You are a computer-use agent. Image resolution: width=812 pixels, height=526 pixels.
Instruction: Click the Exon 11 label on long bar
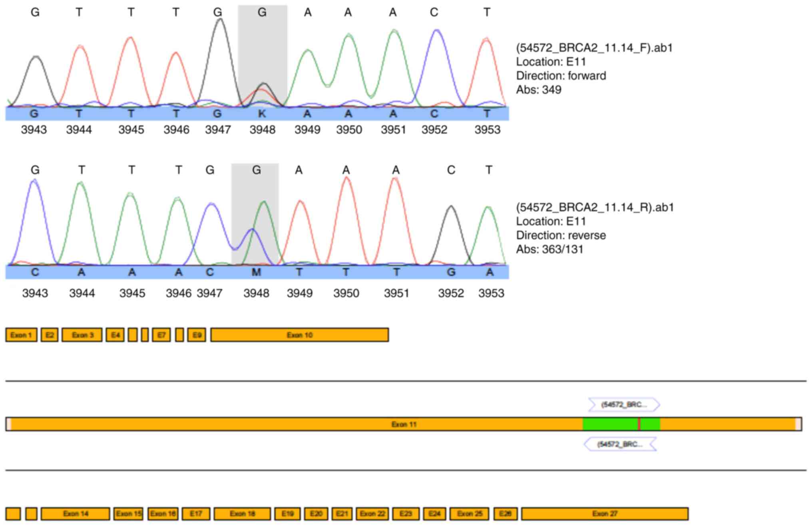tap(404, 424)
